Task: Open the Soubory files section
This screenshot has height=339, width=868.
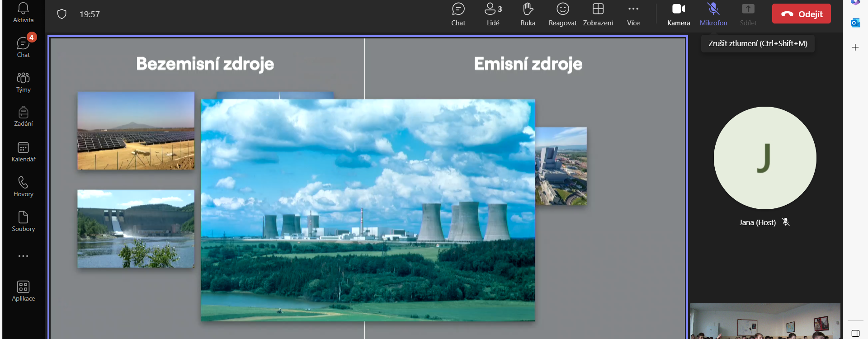Action: [23, 221]
